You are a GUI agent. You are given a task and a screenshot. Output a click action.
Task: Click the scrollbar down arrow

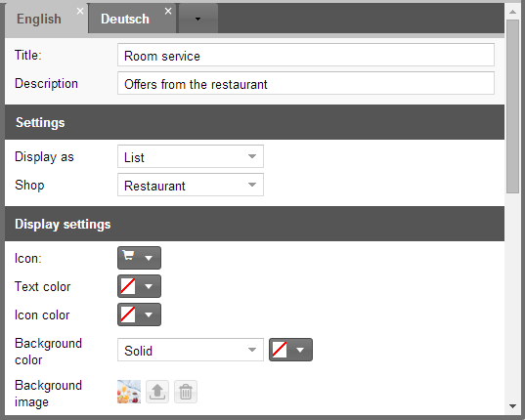(512, 406)
